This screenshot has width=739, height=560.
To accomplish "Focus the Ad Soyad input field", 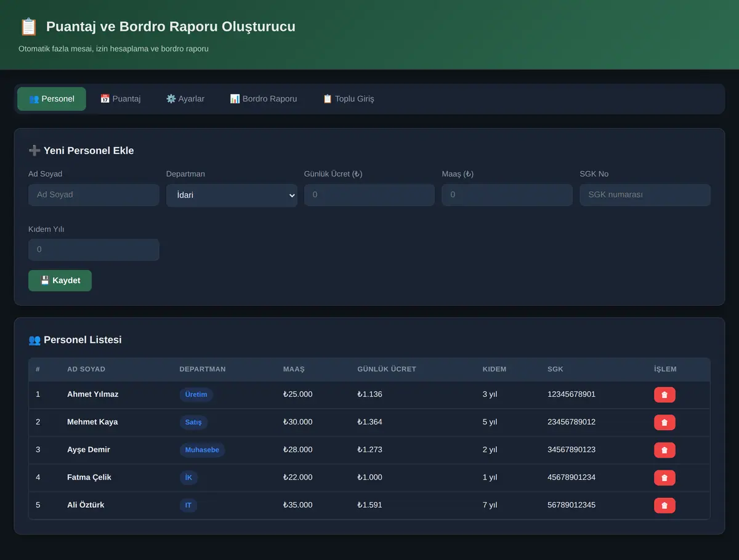I will point(94,195).
